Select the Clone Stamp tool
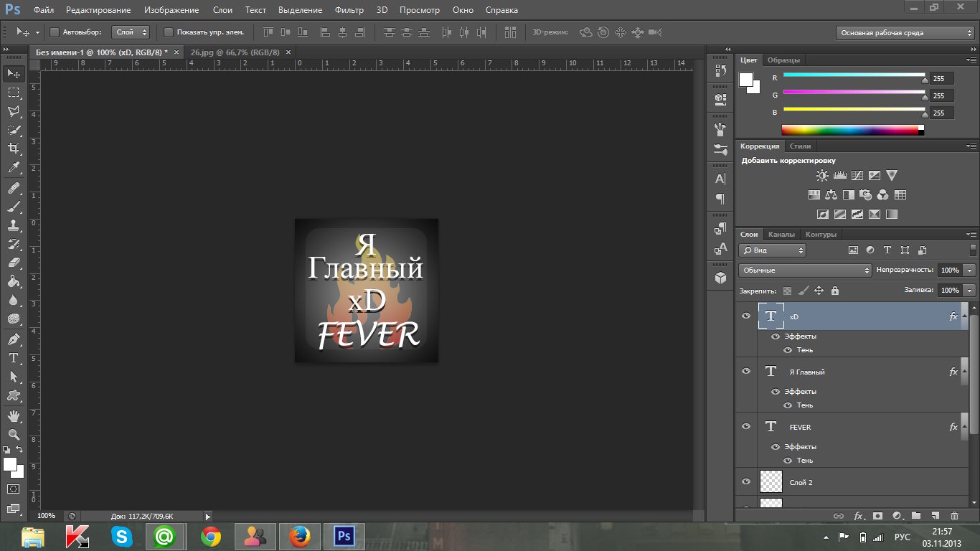The width and height of the screenshot is (980, 551). [x=14, y=226]
